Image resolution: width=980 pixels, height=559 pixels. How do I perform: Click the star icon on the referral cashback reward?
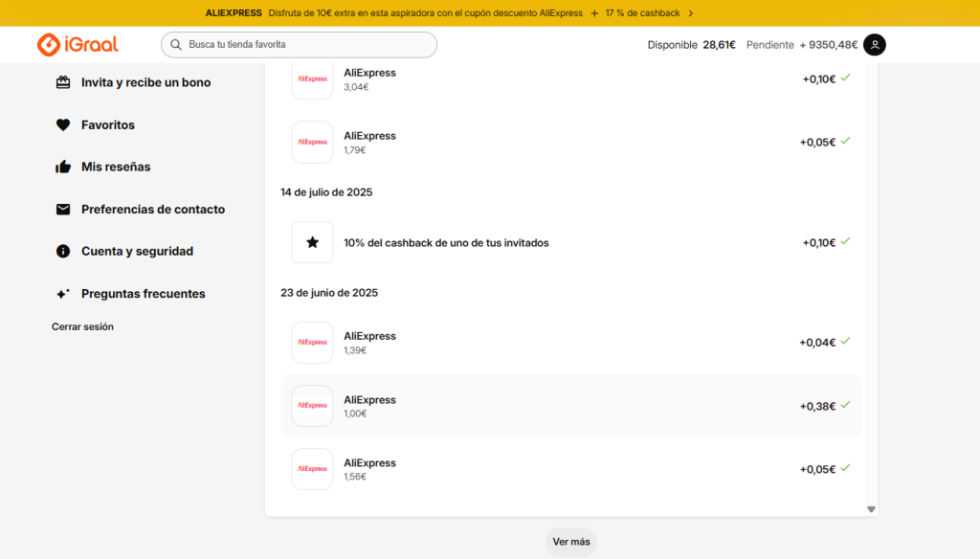[x=312, y=242]
